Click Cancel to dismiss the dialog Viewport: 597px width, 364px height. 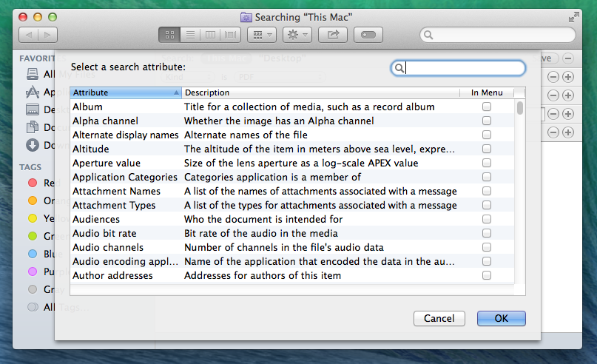pyautogui.click(x=439, y=318)
